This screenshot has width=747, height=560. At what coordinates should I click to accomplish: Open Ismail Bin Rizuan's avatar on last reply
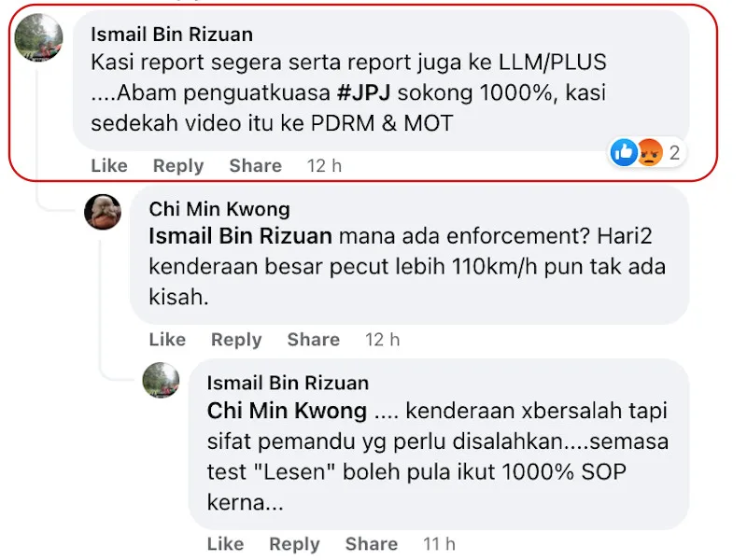click(x=161, y=380)
